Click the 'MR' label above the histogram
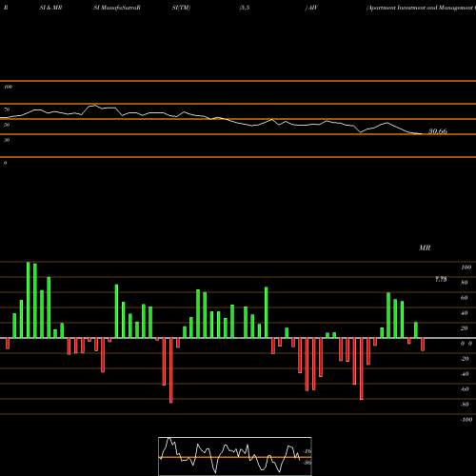Screen dimensions: 476x476 (x=425, y=248)
